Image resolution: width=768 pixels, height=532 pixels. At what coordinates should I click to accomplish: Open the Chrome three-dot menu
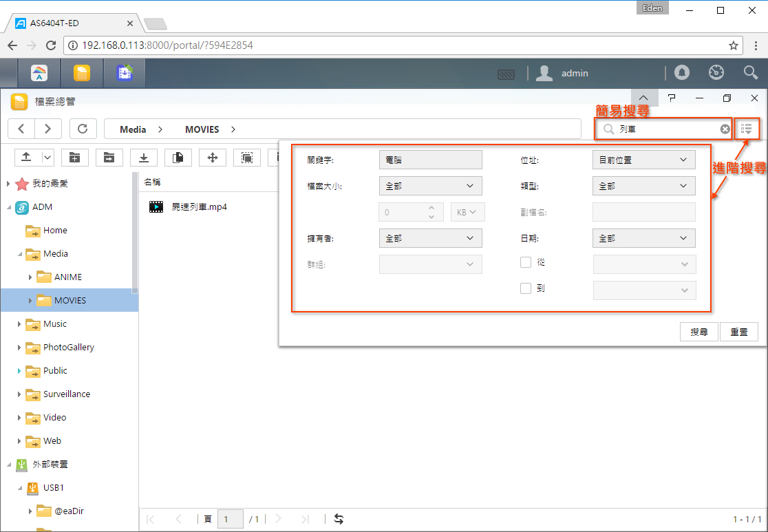(756, 45)
